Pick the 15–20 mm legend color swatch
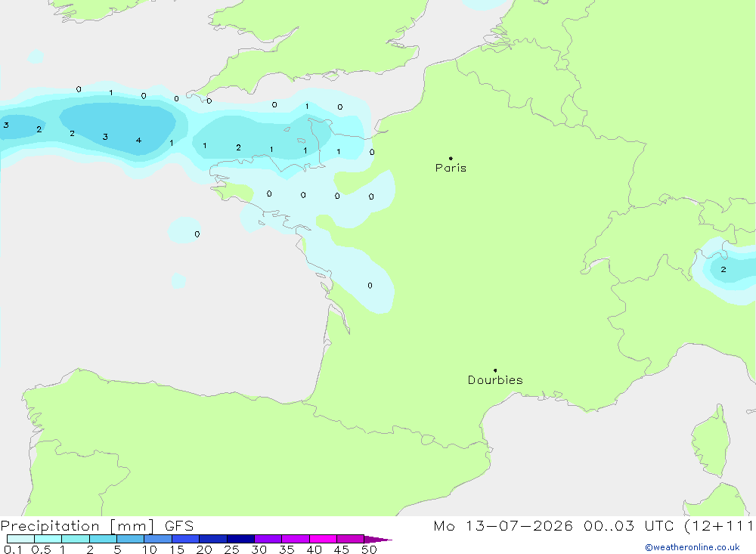 (x=186, y=539)
